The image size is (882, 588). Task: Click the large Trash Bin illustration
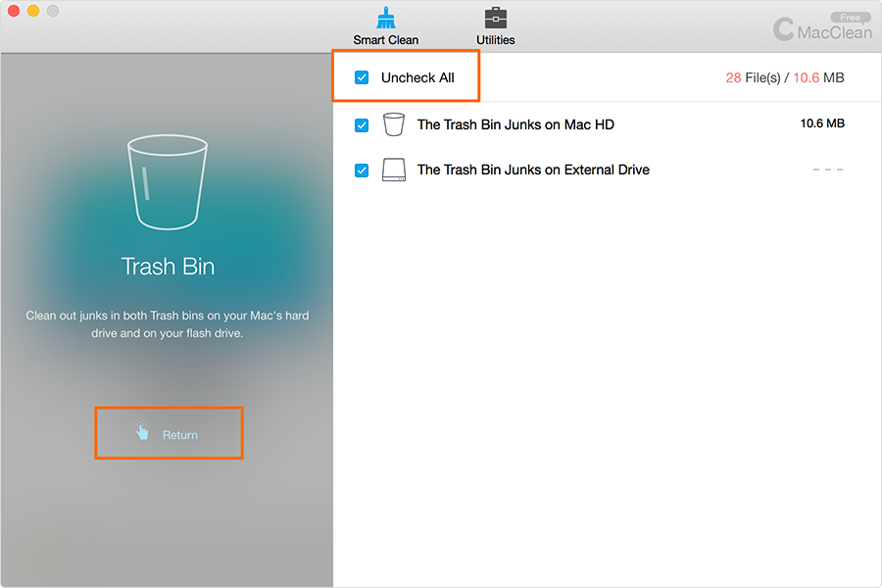(x=167, y=185)
